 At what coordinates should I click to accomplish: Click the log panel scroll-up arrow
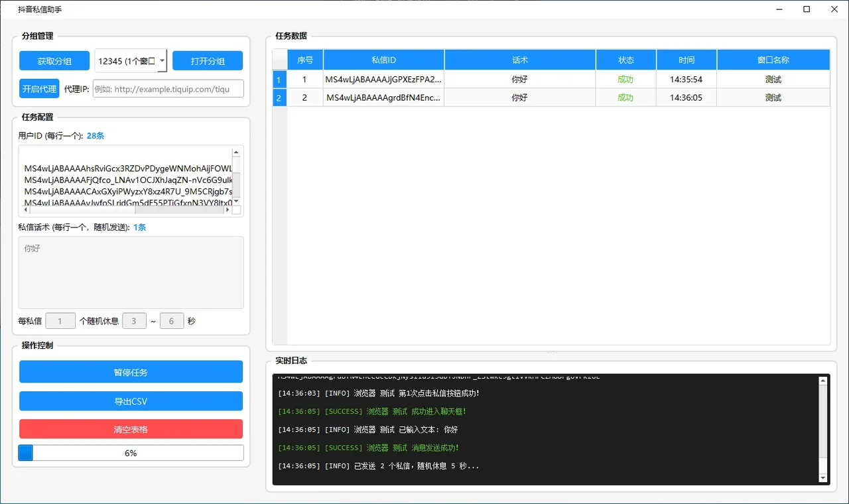point(823,381)
